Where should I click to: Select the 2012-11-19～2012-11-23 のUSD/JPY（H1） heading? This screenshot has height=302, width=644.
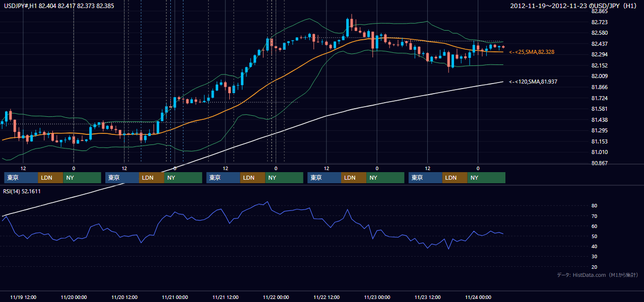pyautogui.click(x=574, y=6)
